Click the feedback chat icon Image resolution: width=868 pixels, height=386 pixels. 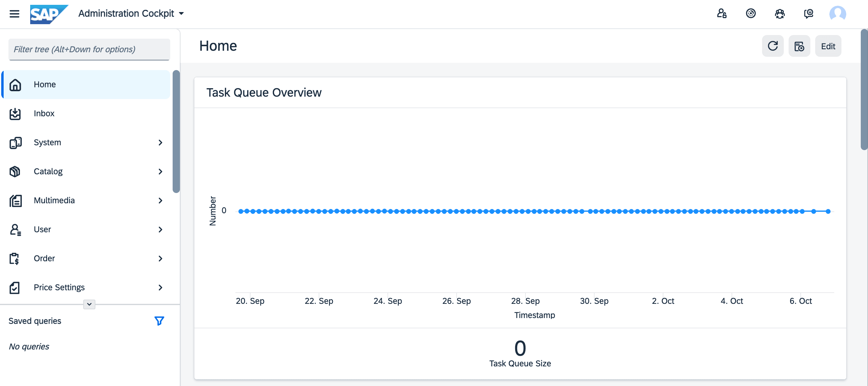(x=808, y=14)
